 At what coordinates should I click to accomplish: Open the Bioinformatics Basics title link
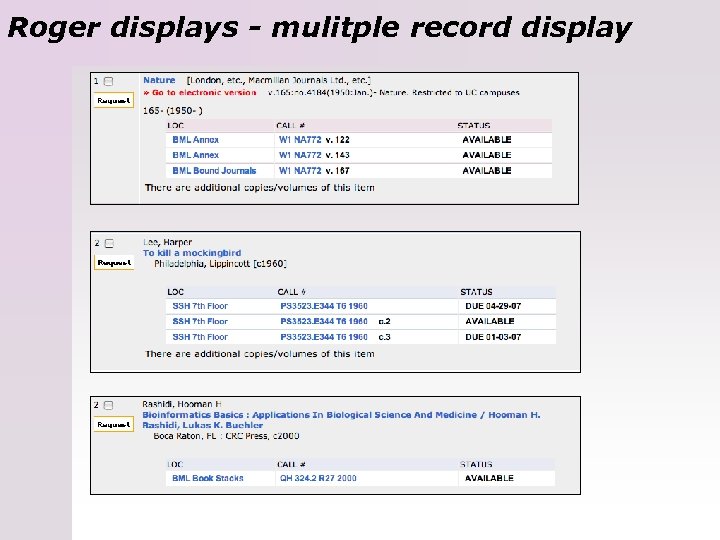[341, 420]
